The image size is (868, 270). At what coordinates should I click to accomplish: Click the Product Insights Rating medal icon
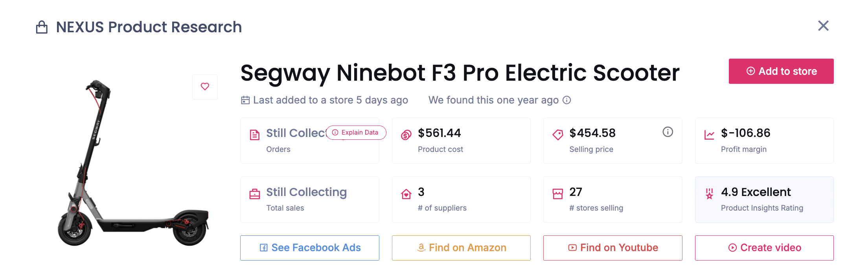point(709,194)
